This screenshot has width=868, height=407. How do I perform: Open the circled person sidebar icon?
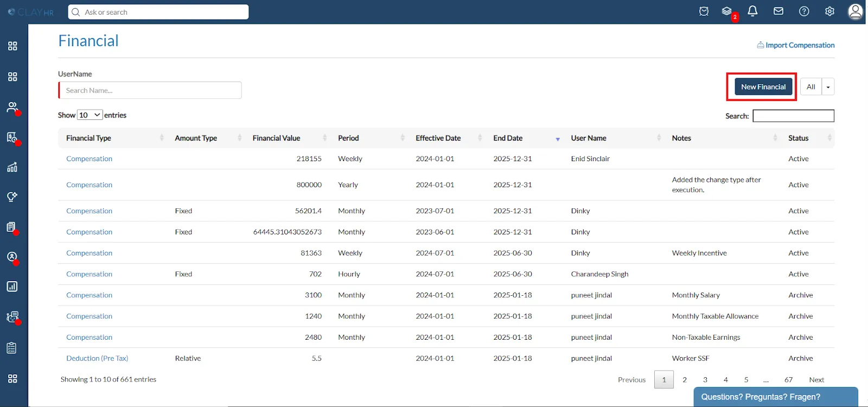(12, 257)
